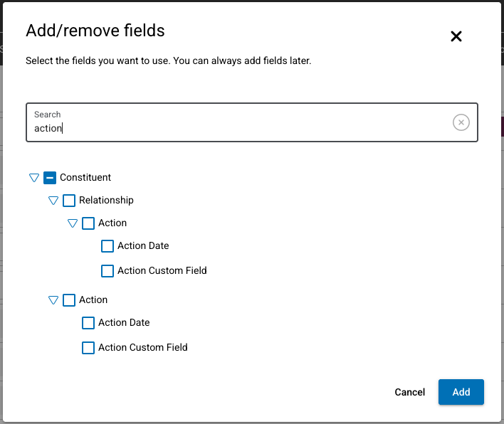Check the last Action Date checkbox
Image resolution: width=504 pixels, height=424 pixels.
point(88,323)
